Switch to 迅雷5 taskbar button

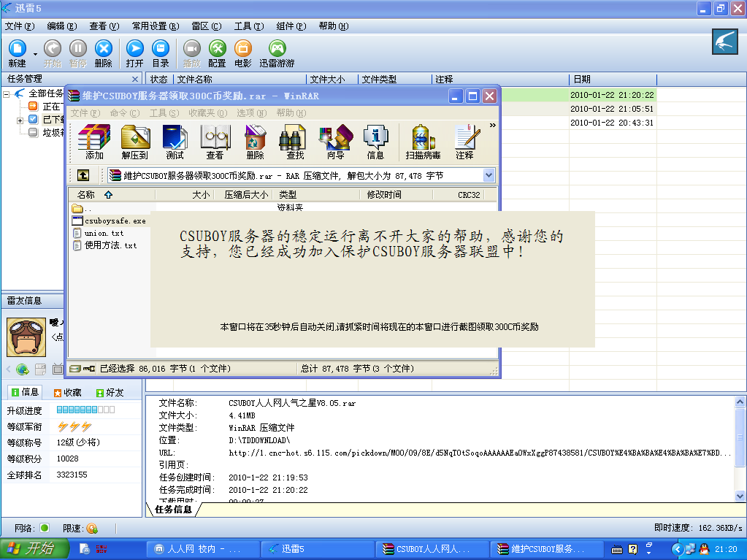318,549
